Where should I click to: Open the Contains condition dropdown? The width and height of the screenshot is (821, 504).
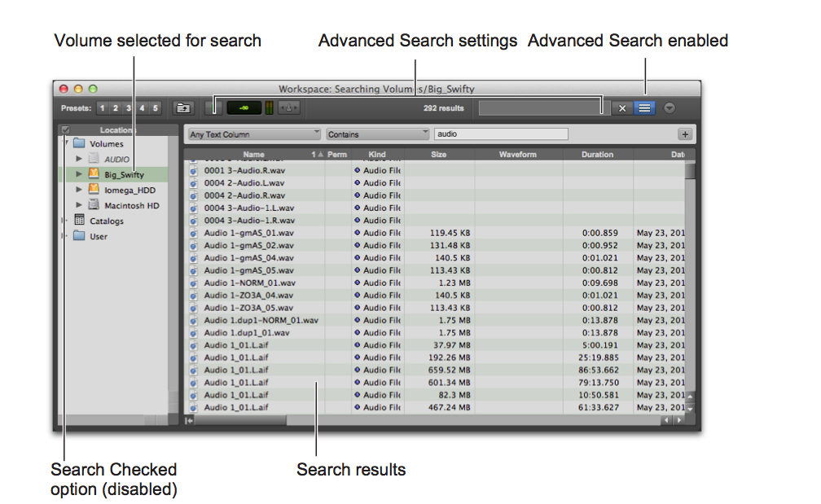click(x=377, y=134)
